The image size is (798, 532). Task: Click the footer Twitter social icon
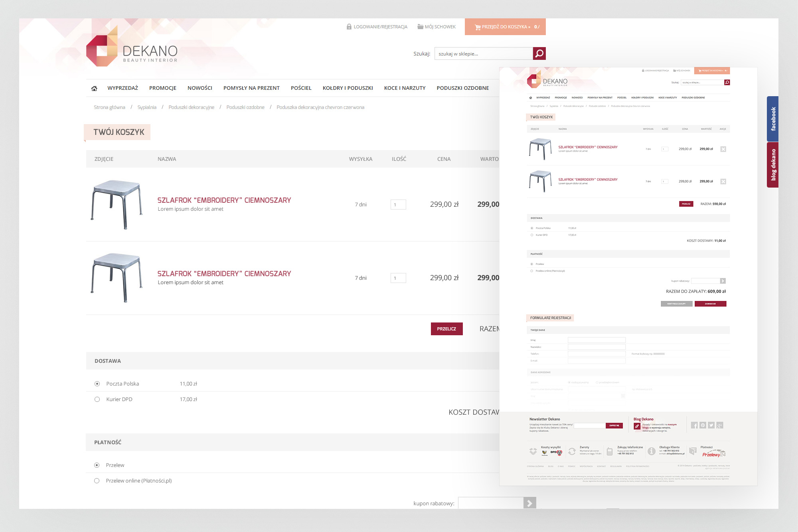(711, 425)
